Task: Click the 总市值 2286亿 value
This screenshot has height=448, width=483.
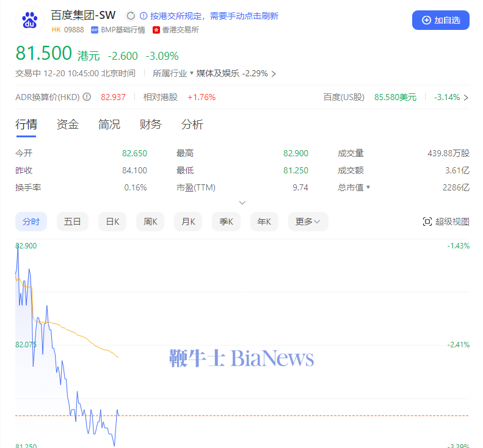Action: pyautogui.click(x=456, y=187)
